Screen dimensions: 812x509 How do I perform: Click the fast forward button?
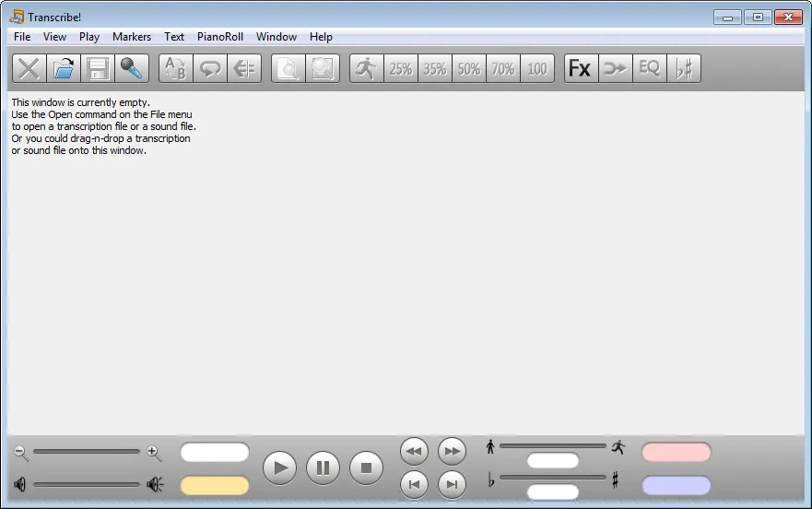(453, 452)
